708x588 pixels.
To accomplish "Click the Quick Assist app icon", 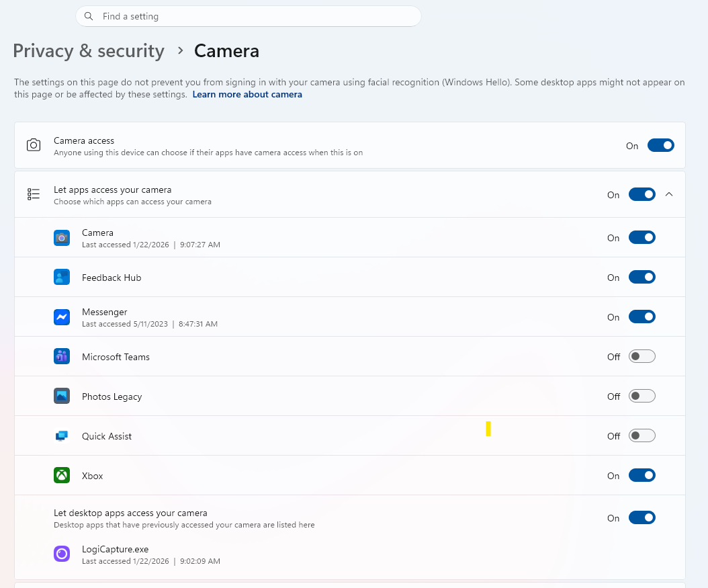I will [x=62, y=436].
